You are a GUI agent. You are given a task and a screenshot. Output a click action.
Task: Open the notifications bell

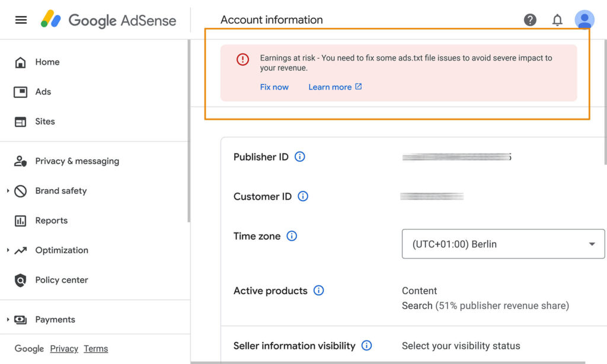[x=557, y=20]
